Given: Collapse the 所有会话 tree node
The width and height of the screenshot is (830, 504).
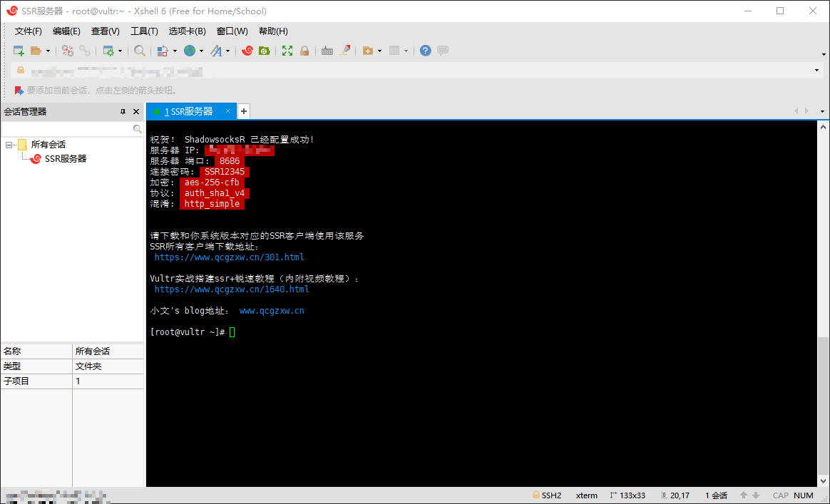Looking at the screenshot, I should pyautogui.click(x=9, y=145).
